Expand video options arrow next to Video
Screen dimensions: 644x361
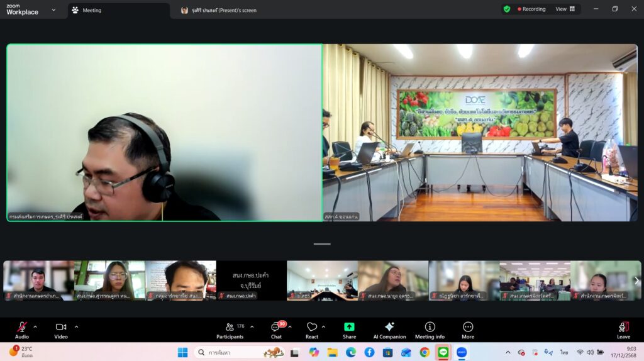click(x=77, y=327)
